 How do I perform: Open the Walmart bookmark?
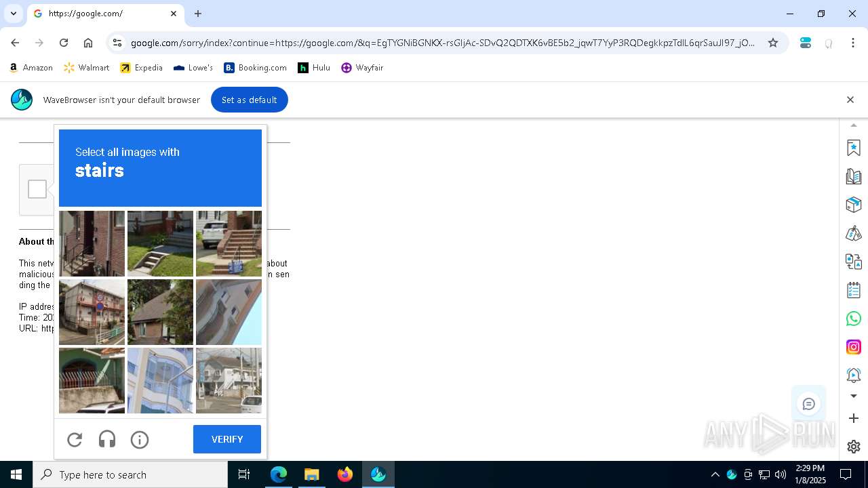(86, 68)
